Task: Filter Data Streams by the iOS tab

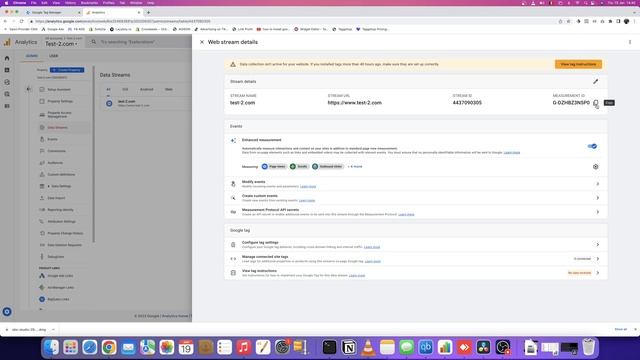Action: (125, 89)
